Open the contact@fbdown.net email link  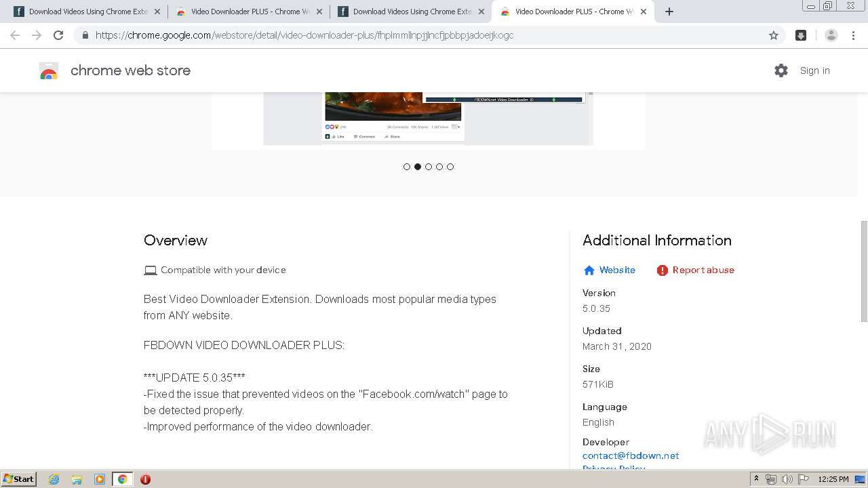point(631,455)
